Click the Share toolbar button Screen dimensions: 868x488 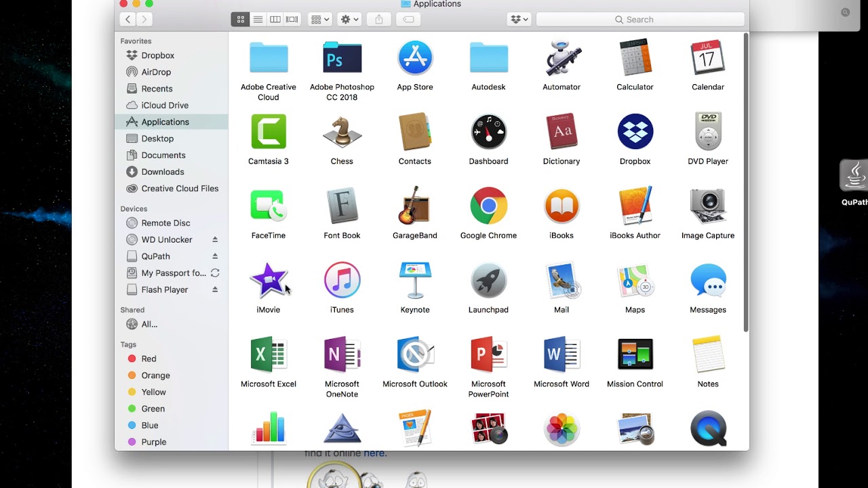[379, 20]
